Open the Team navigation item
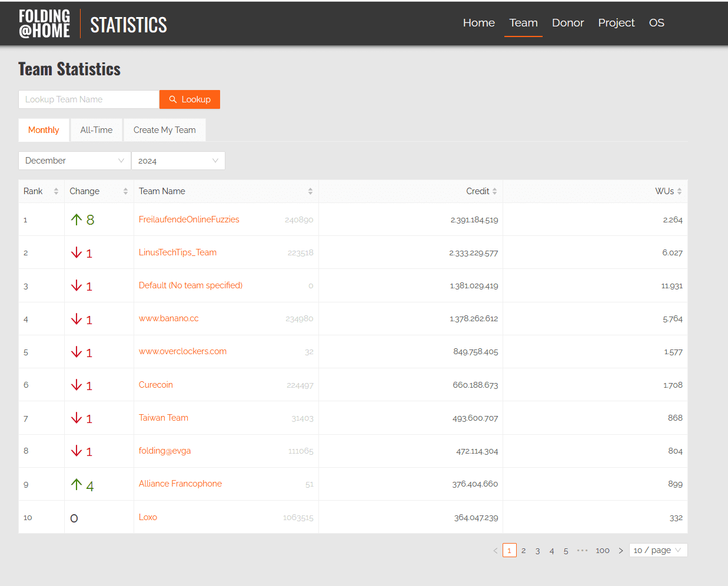 click(523, 23)
